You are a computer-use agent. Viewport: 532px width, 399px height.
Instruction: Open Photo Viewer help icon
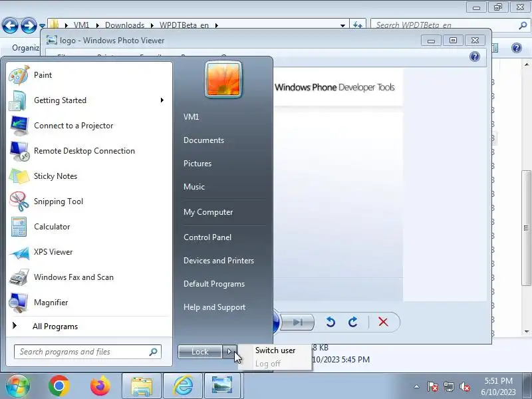[x=475, y=57]
